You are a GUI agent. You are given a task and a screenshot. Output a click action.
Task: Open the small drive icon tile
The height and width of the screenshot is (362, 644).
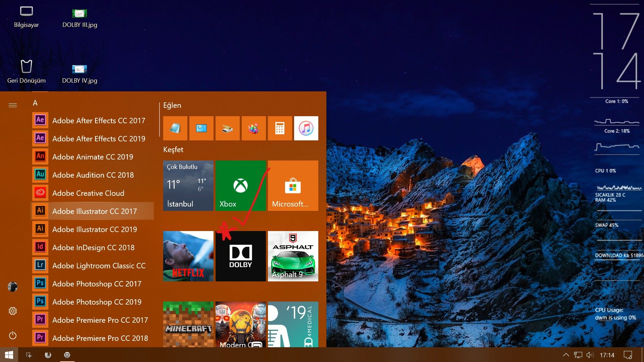[x=228, y=128]
